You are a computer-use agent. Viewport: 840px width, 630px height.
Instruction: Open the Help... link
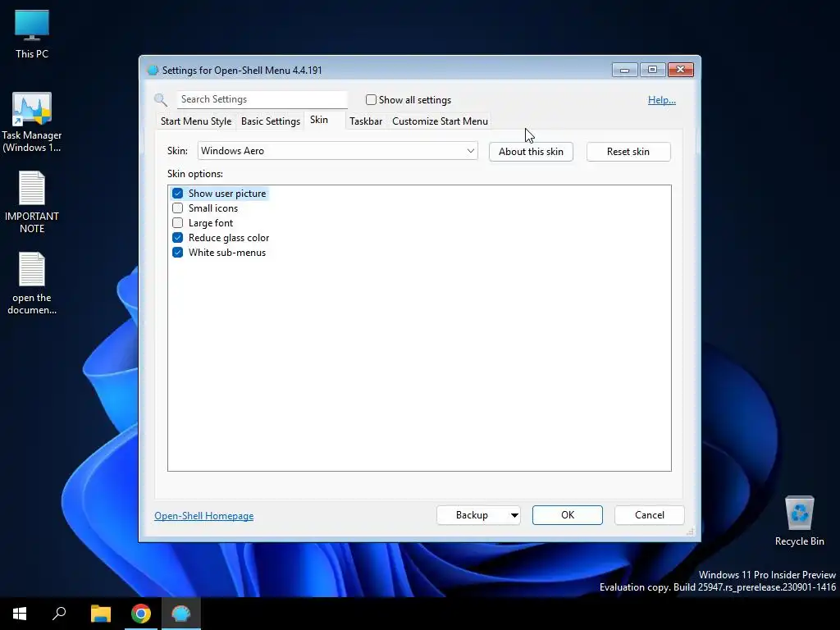click(662, 100)
